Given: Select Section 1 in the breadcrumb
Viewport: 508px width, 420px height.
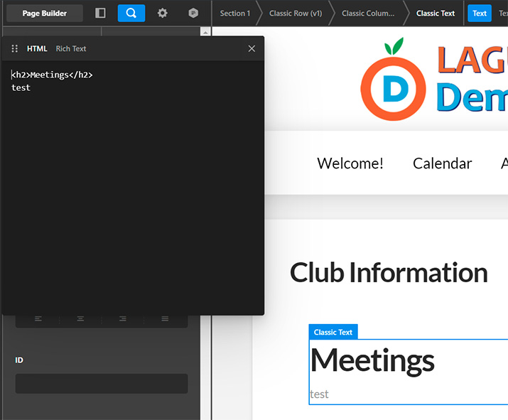Looking at the screenshot, I should point(234,13).
